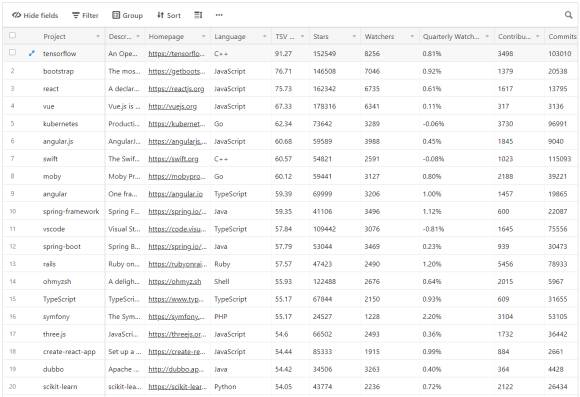Open the Filter options
Image resolution: width=580 pixels, height=397 pixels.
tap(85, 15)
